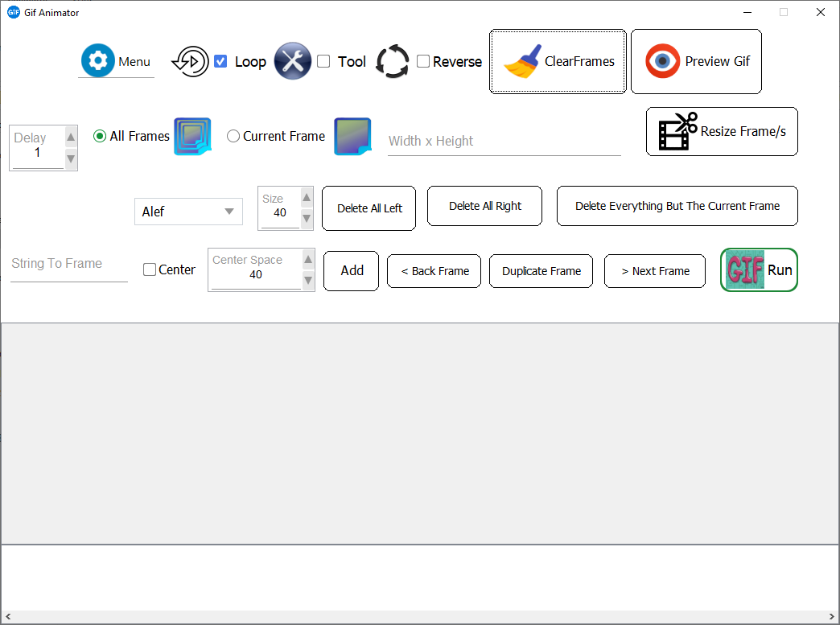The image size is (840, 625).
Task: Click the Resize Frame/s film-scissors button
Action: (x=722, y=132)
